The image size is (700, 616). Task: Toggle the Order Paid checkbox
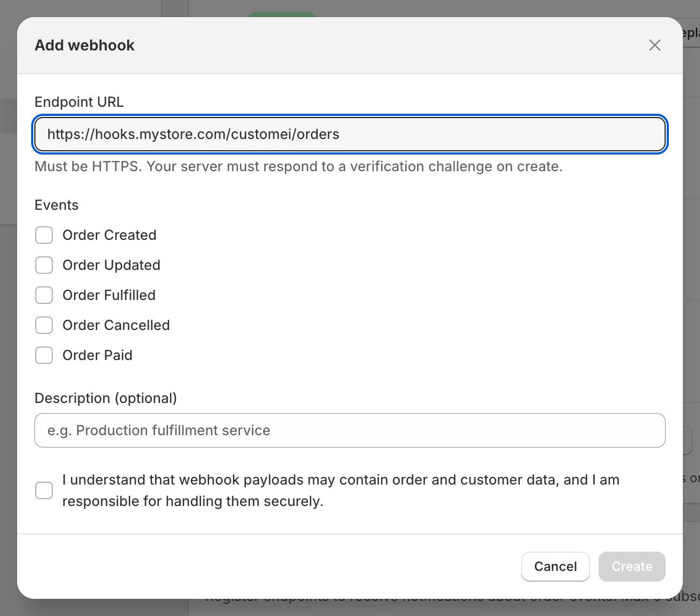click(44, 355)
